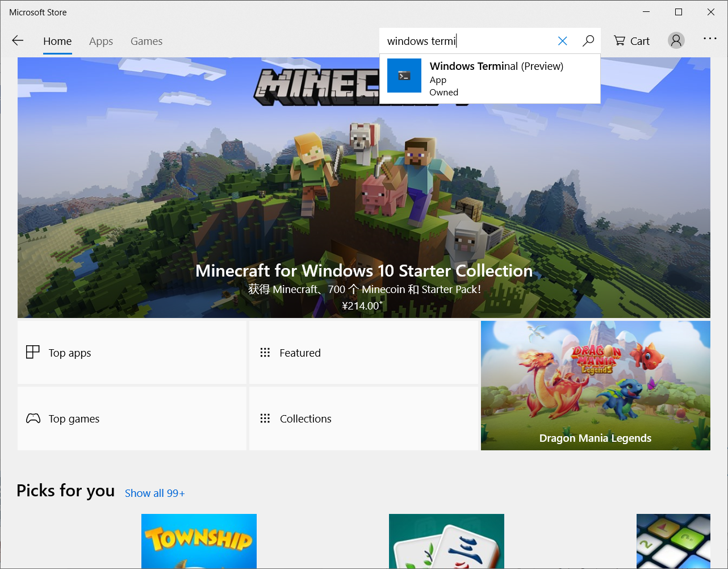Open the Dragon Mania Legends tile
This screenshot has height=569, width=728.
point(595,386)
